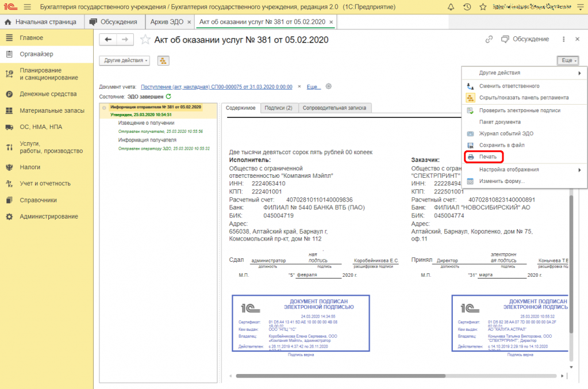
Task: Click the Обсуждение button
Action: pos(524,39)
